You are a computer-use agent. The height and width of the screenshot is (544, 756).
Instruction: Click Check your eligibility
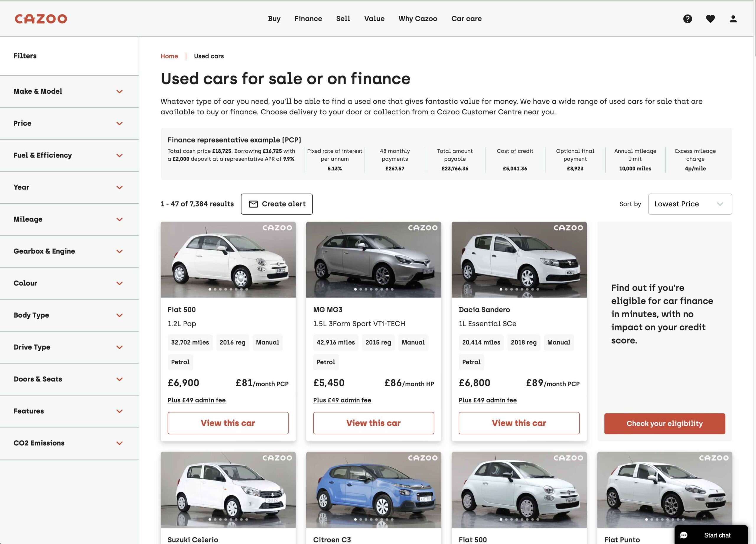[664, 423]
